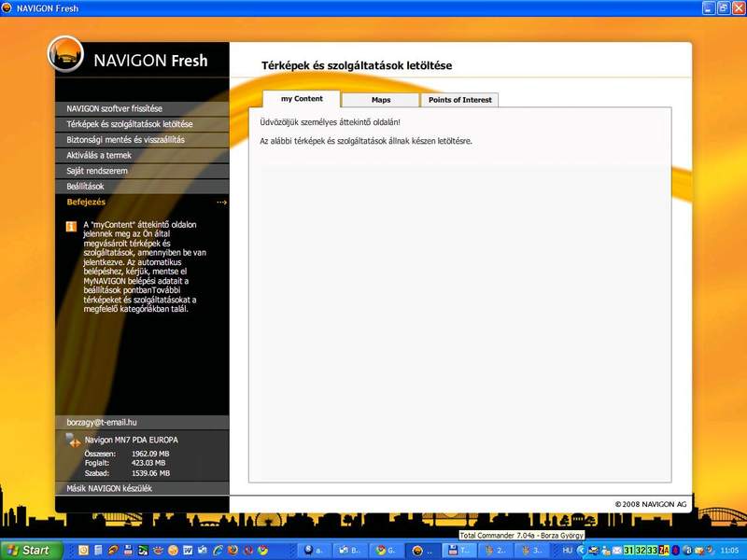747x560 pixels.
Task: Click the green 33 tray indicator
Action: click(x=653, y=551)
